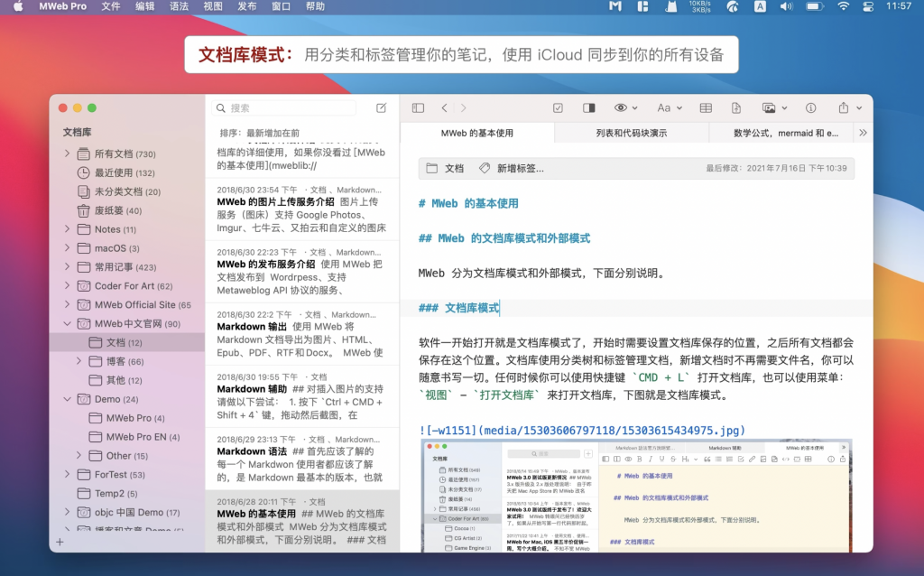Open the table insert icon in toolbar
Viewport: 924px width, 576px height.
(706, 107)
